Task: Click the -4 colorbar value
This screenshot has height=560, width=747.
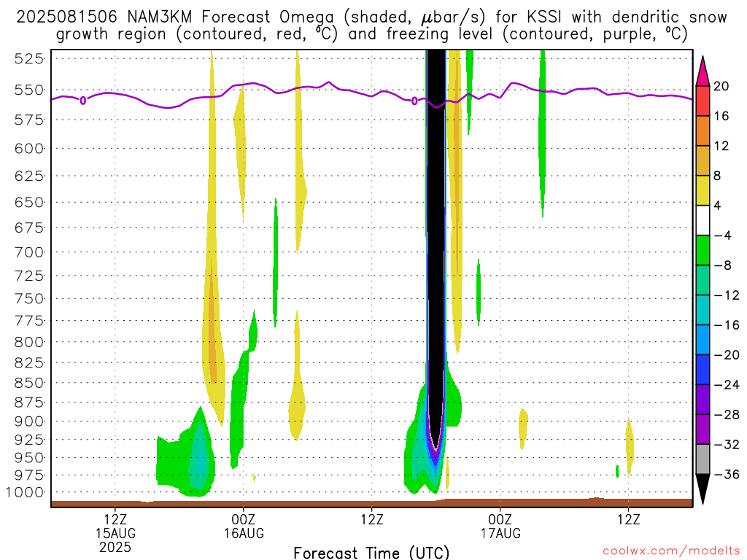Action: tap(723, 236)
